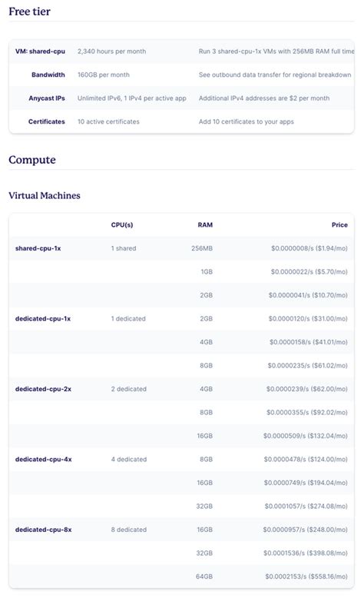Click the Price column header

click(339, 224)
